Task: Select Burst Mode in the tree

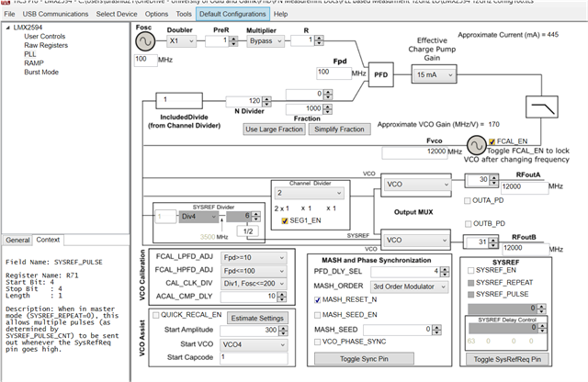Action: click(x=41, y=72)
